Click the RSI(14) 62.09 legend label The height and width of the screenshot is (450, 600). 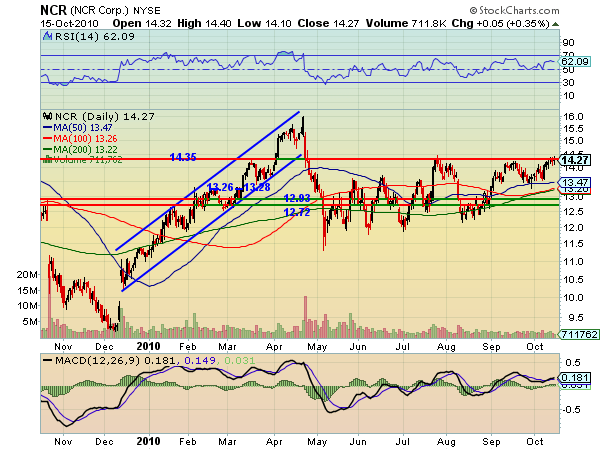pos(95,37)
